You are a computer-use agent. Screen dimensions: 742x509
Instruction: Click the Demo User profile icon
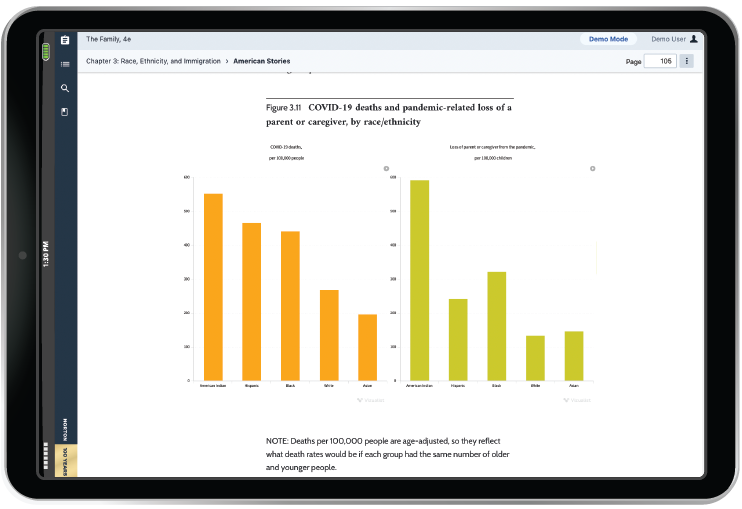click(694, 39)
